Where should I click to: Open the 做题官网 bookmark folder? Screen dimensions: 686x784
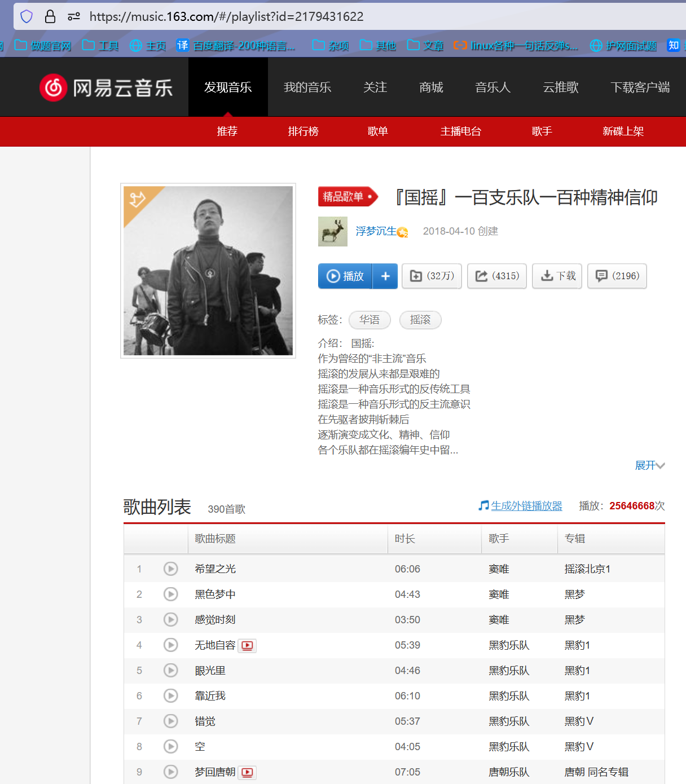point(43,46)
